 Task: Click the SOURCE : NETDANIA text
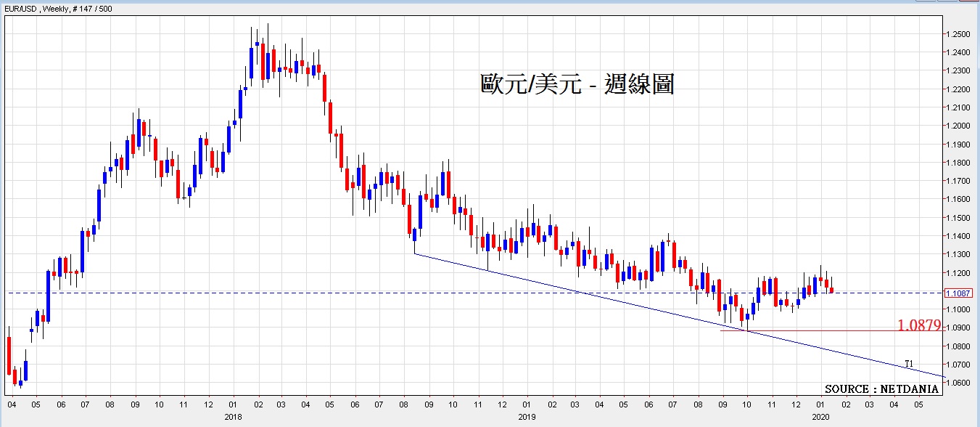(x=881, y=389)
